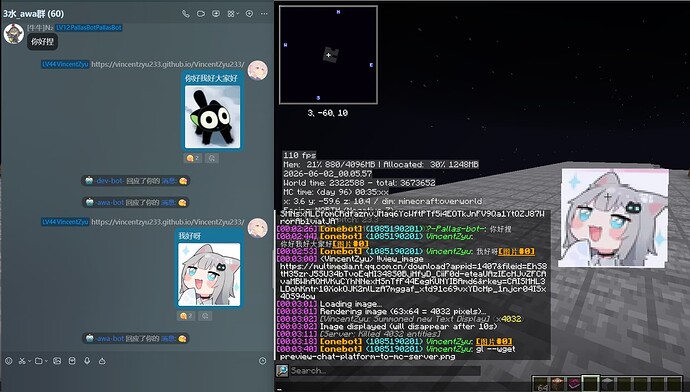The image size is (690, 392).
Task: Click the red packet icon in chat toolbar
Action: click(x=72, y=361)
